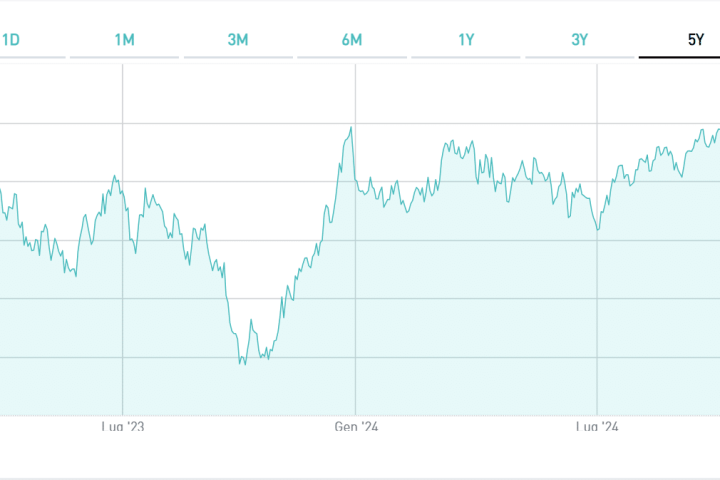720x480 pixels.
Task: Click the right-most end of the price line
Action: (x=718, y=128)
